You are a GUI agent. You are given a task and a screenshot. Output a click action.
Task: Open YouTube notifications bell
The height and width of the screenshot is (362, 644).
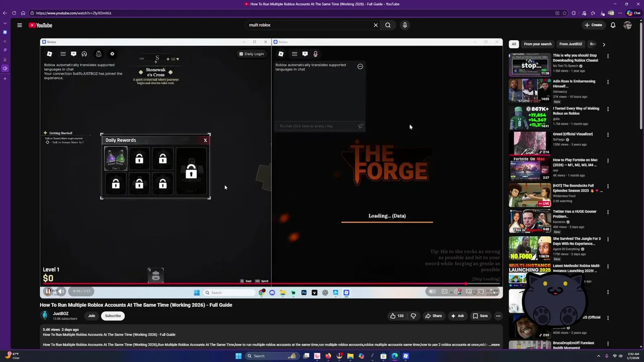[x=613, y=25]
